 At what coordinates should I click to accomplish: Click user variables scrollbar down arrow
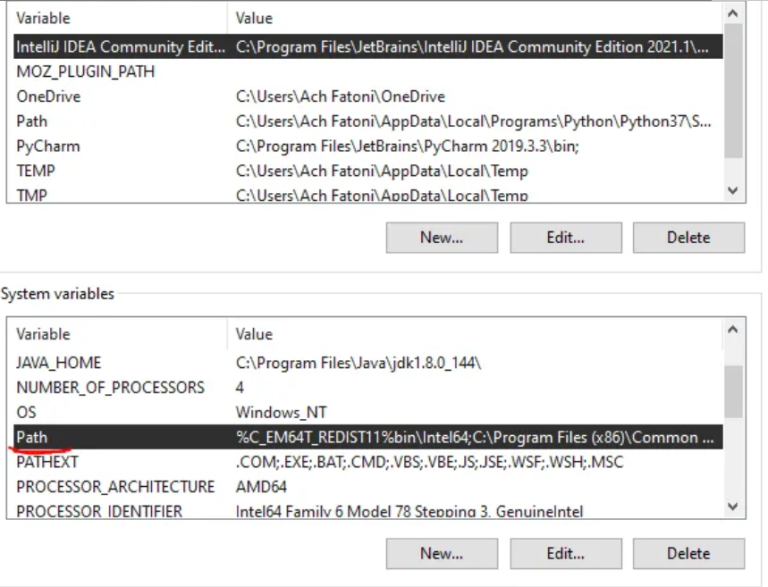tap(733, 190)
